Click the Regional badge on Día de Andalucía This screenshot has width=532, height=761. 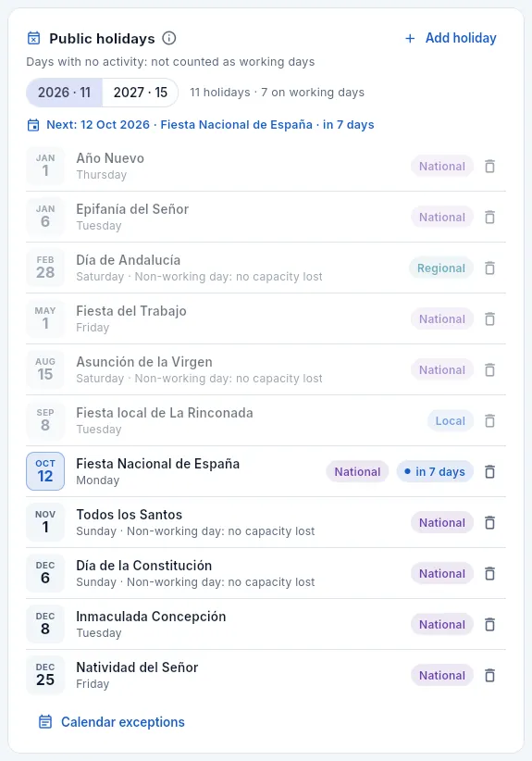441,268
